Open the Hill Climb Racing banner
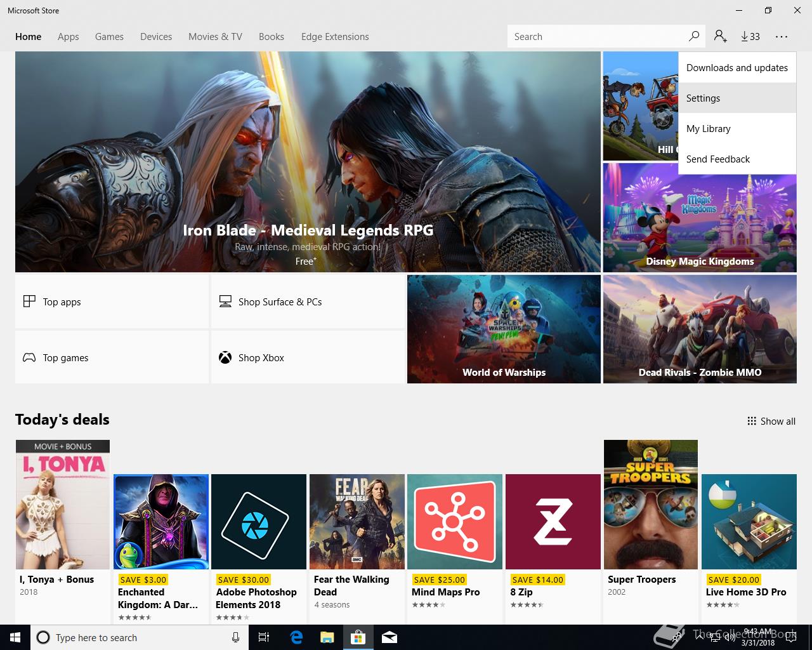 (x=641, y=106)
